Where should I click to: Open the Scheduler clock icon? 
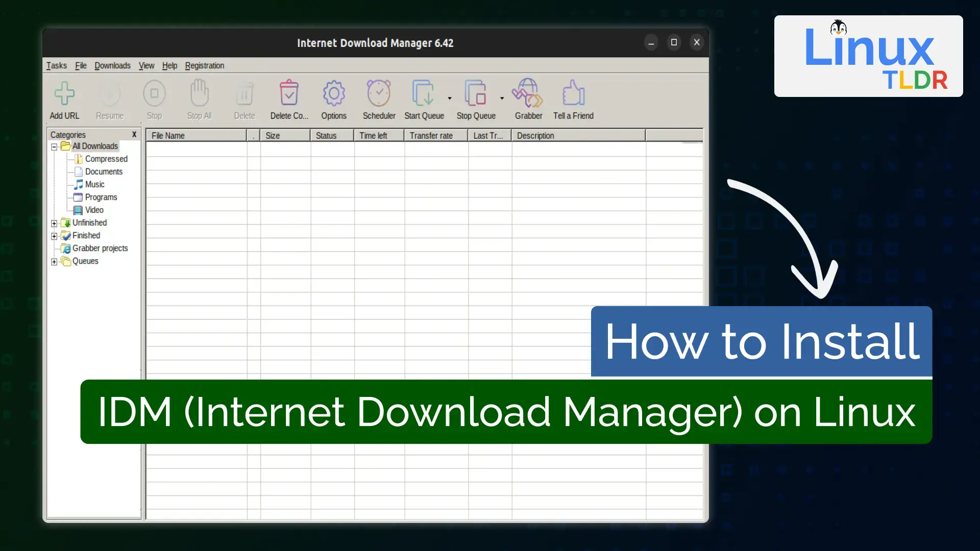[x=379, y=93]
